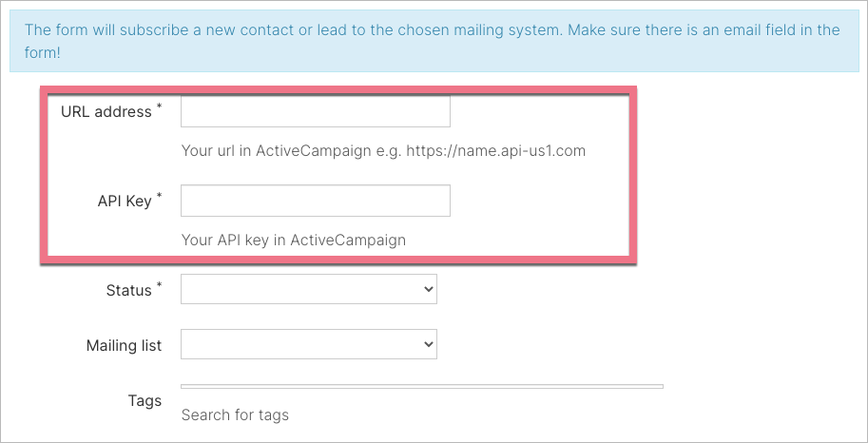Click the 'URL address' label
Viewport: 868px width, 443px height.
[x=106, y=112]
